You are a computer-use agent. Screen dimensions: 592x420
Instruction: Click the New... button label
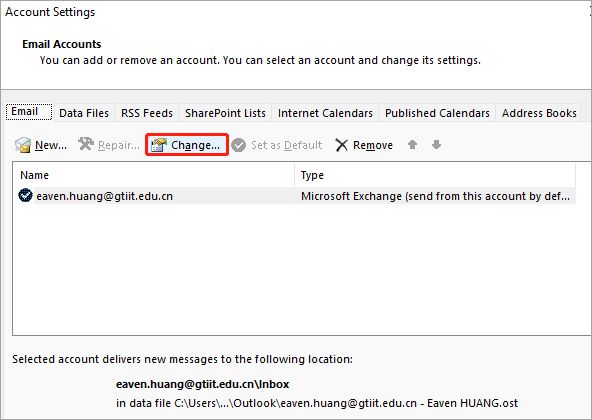coord(51,145)
